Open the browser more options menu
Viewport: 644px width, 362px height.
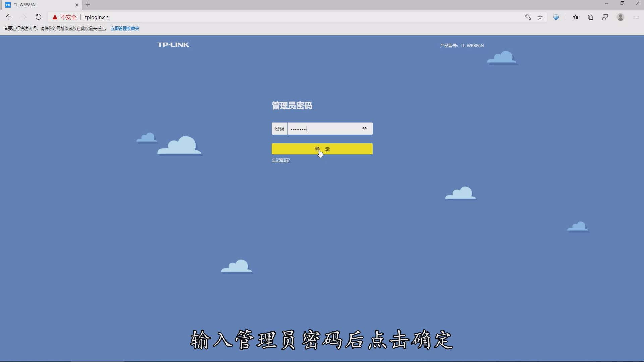pyautogui.click(x=636, y=17)
